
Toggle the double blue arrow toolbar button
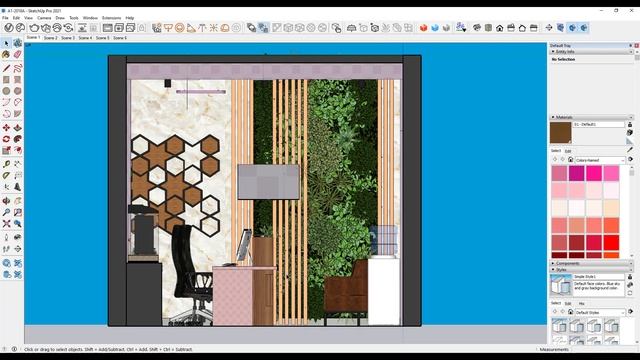click(x=584, y=28)
